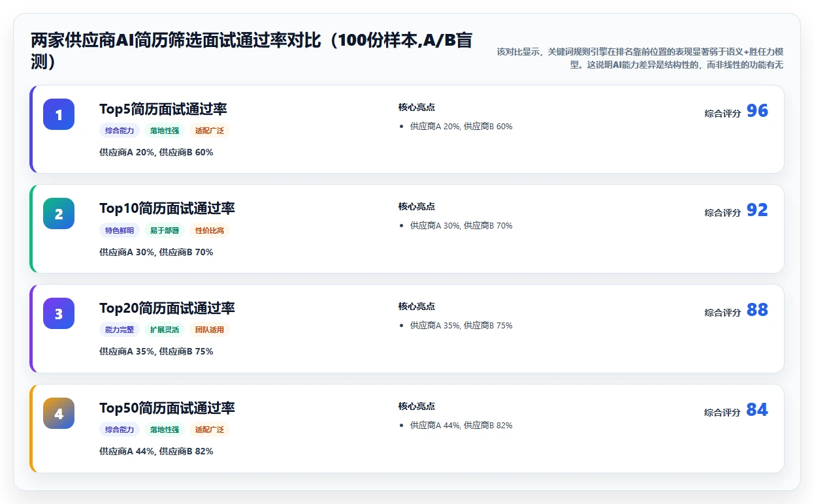The image size is (814, 504).
Task: Click score 84 in the Top50 card
Action: pos(757,410)
